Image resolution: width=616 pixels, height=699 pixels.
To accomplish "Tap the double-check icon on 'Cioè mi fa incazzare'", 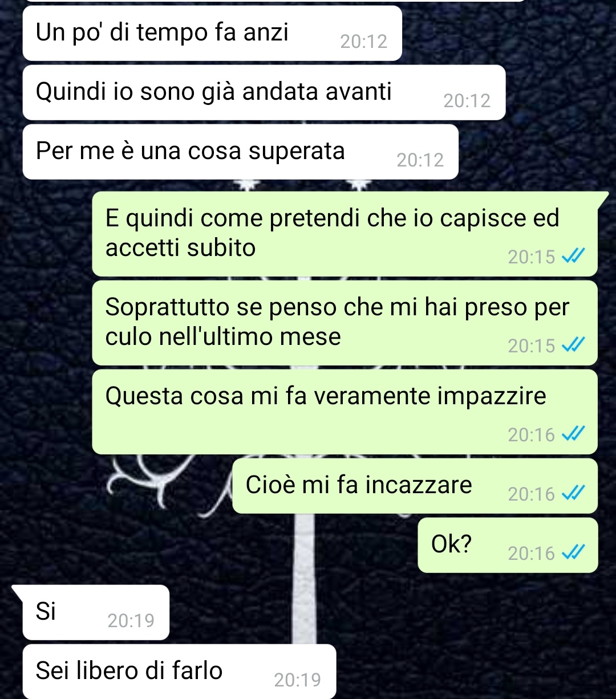I will pyautogui.click(x=573, y=494).
